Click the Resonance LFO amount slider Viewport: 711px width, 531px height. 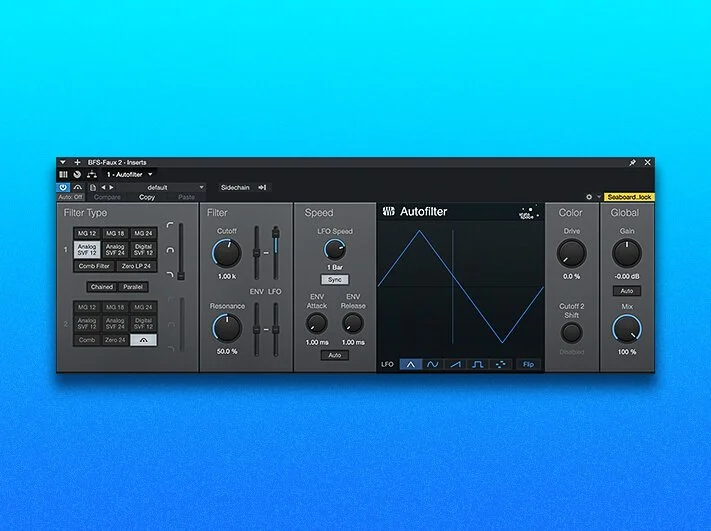pos(275,329)
